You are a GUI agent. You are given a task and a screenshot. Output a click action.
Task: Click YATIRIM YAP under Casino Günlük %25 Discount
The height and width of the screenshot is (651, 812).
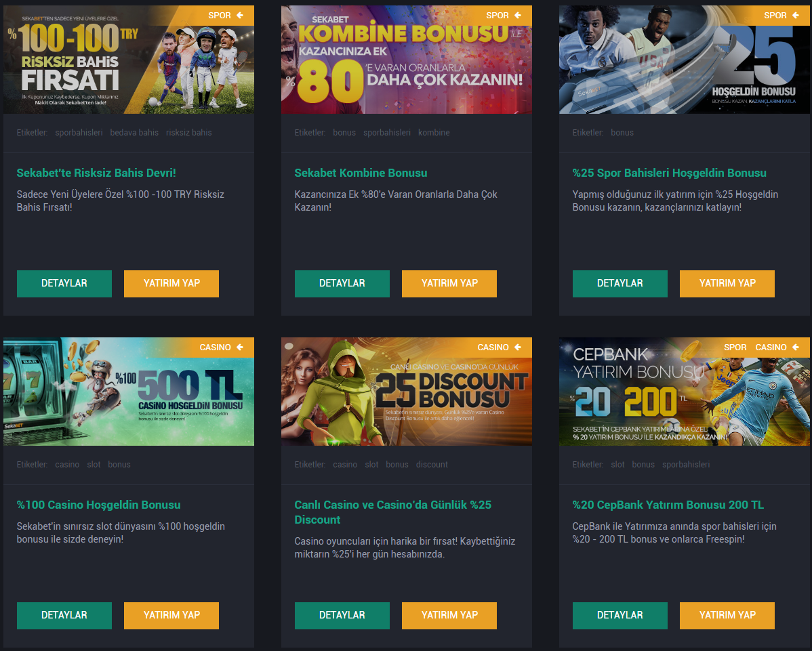449,615
